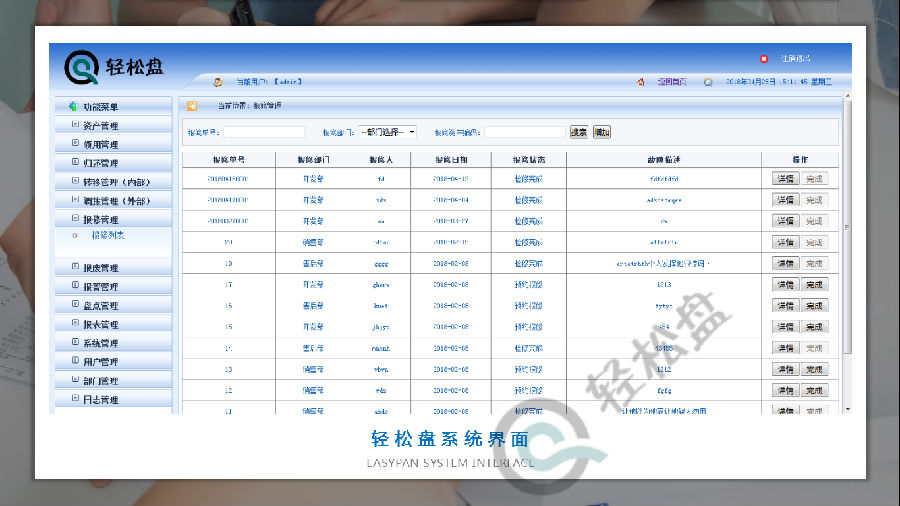Open the 盘点管理 menu item
Viewport: 900px width, 506px height.
pos(114,305)
